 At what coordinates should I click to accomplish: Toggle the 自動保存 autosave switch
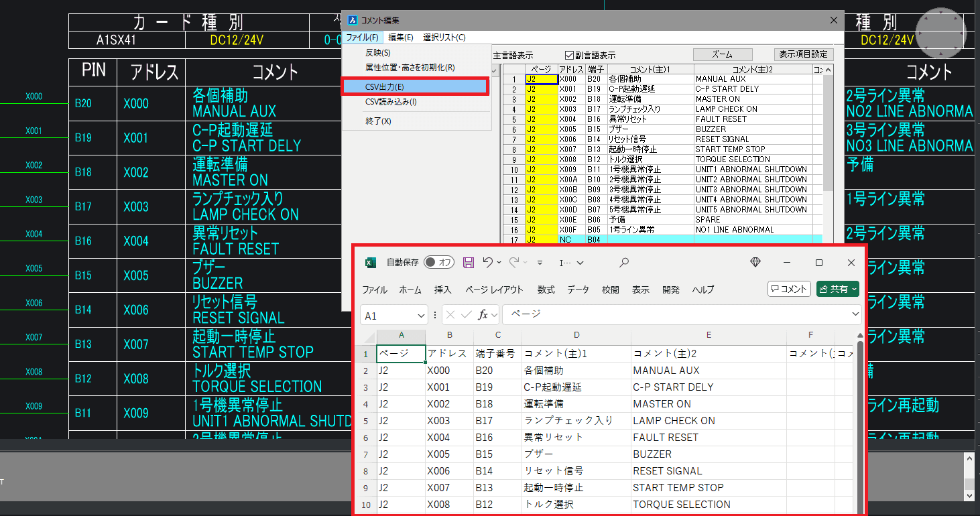click(x=439, y=263)
